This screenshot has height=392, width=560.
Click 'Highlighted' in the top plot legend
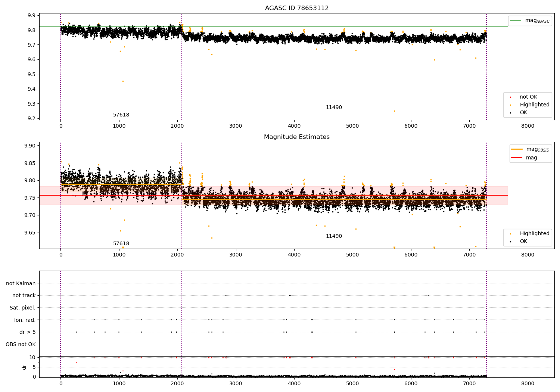tap(535, 105)
